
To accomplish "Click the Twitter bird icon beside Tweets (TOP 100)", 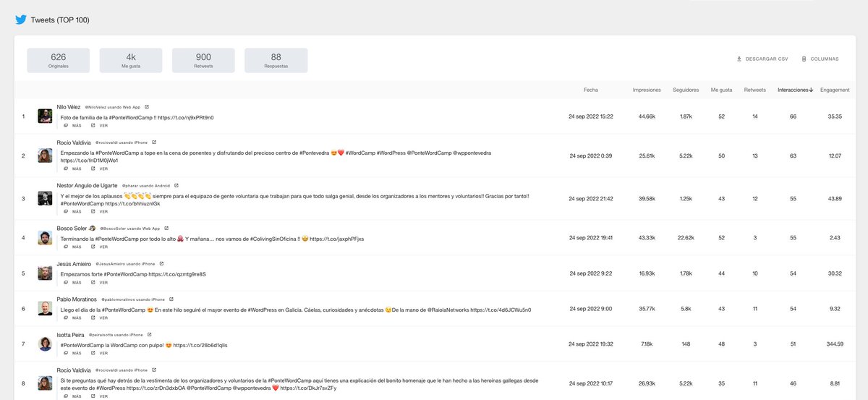I will click(x=21, y=20).
